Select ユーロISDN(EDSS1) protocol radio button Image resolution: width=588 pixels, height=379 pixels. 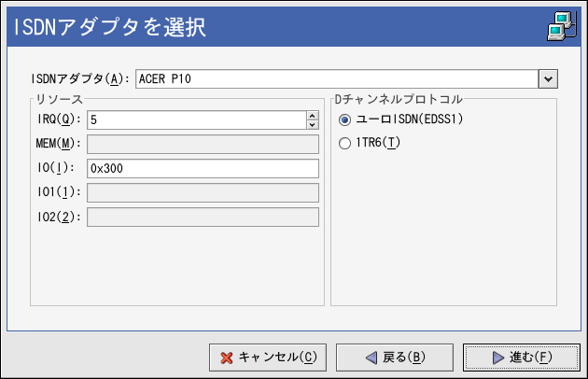point(345,119)
